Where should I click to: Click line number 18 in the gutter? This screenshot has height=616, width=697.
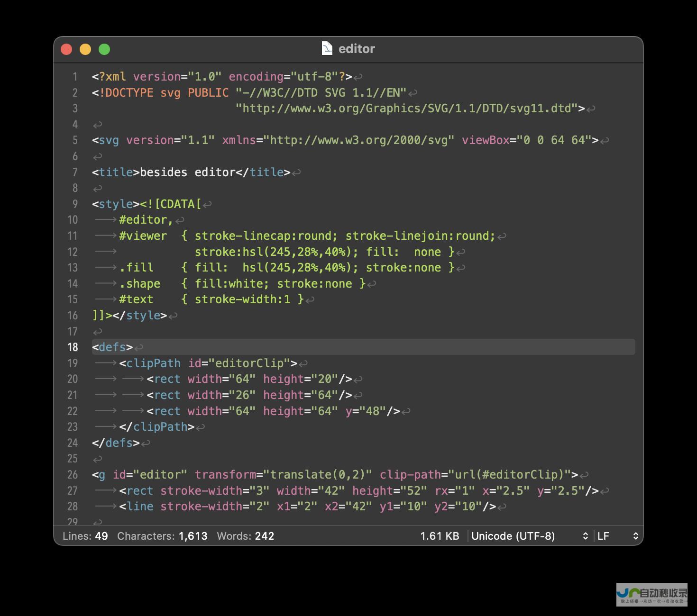click(73, 347)
